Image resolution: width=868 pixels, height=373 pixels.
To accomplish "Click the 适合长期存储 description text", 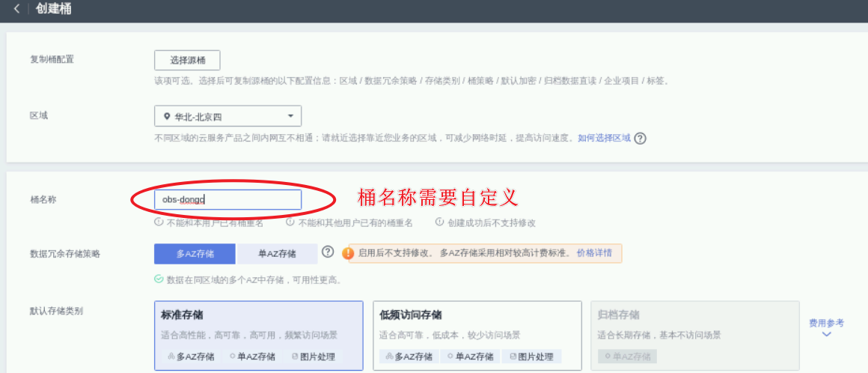I will 659,336.
